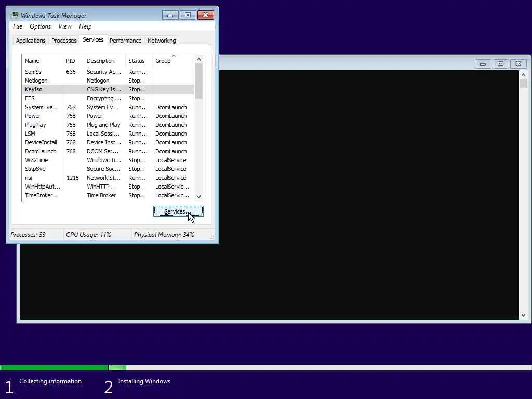Open the File menu
Image resolution: width=532 pixels, height=399 pixels.
[x=18, y=26]
